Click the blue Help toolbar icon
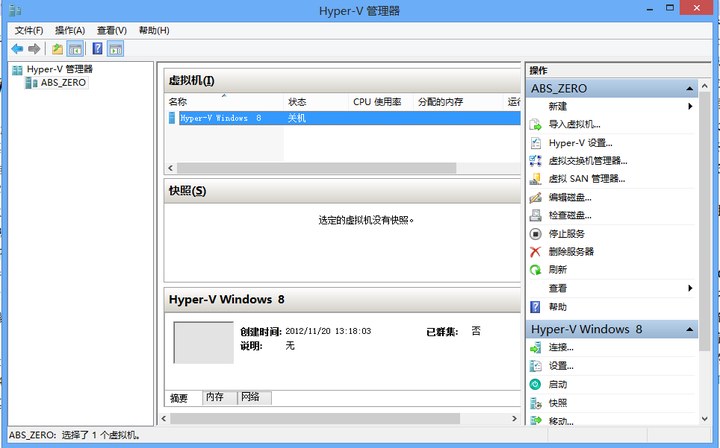The image size is (720, 448). pos(97,49)
